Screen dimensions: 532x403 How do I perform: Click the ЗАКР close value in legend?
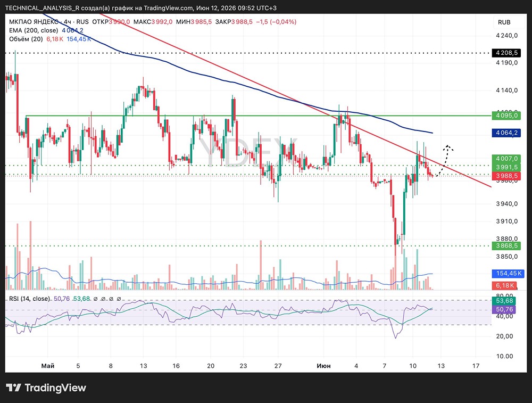(x=242, y=22)
